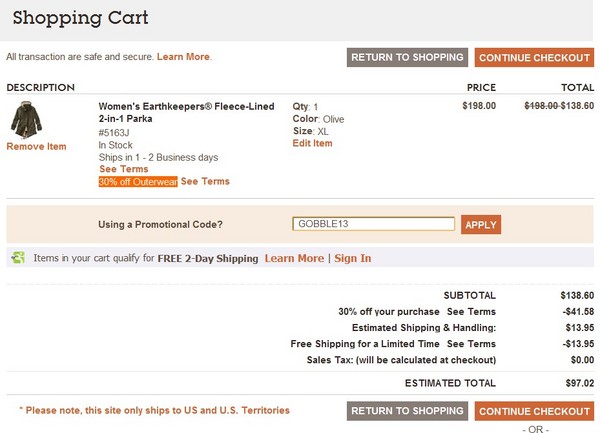Screen dimensions: 600x433
Task: Click the Shopping Cart page heading
Action: tap(80, 18)
